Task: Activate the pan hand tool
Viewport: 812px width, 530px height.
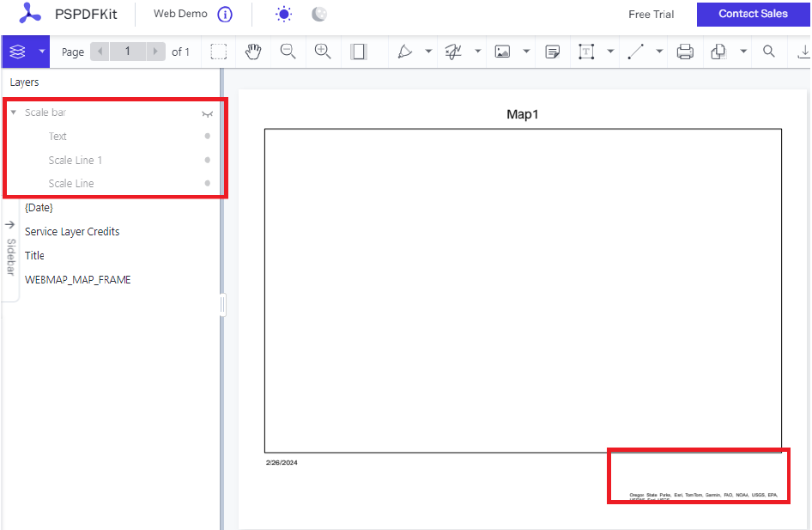Action: pos(253,52)
